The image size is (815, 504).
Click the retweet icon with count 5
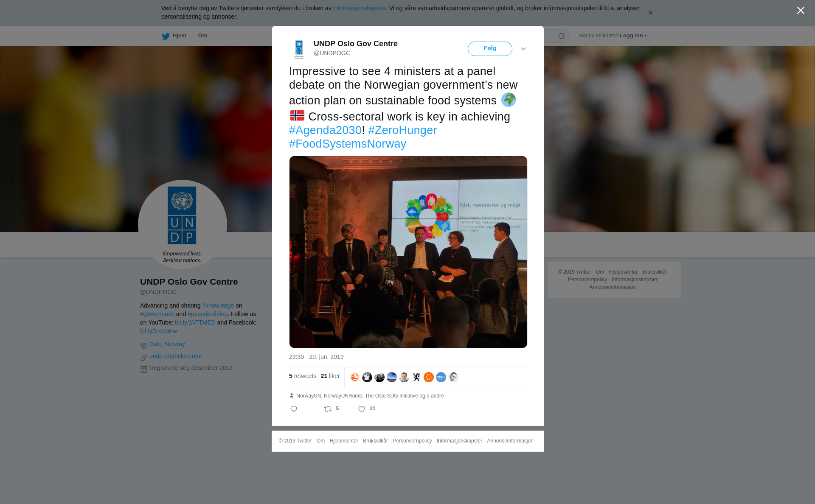(x=328, y=409)
